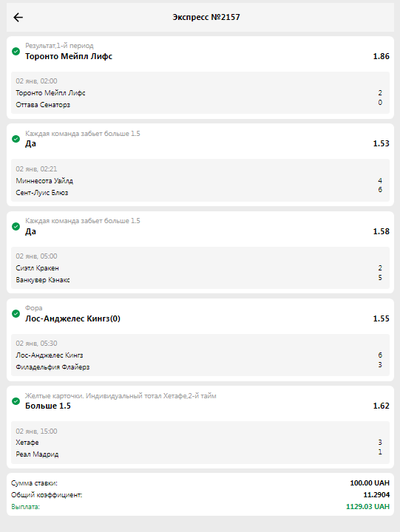Click green check icon beside Больше 1.5
400x532 pixels.
(x=16, y=401)
